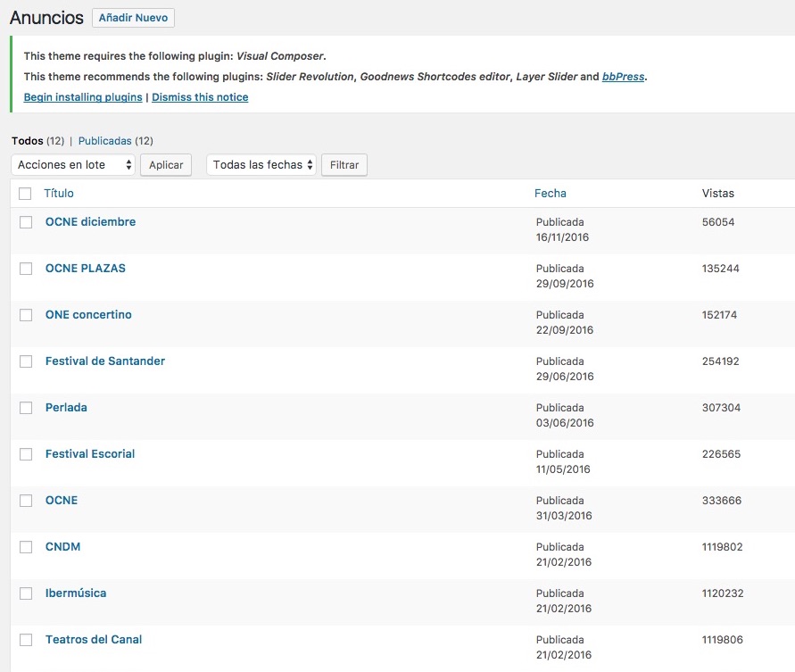Open the CNDM announcement title
The width and height of the screenshot is (795, 672).
click(x=62, y=547)
